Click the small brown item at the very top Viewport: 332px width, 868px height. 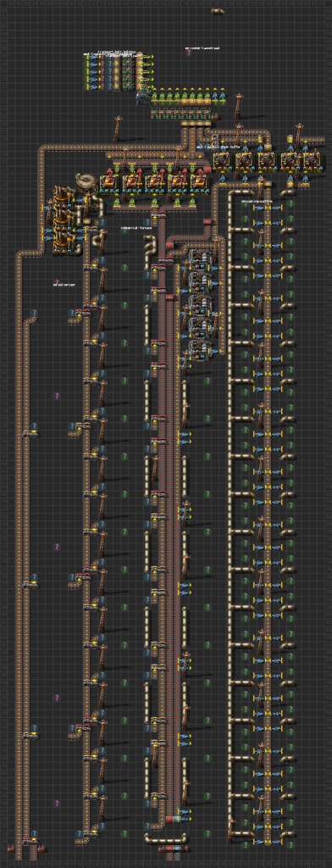[x=218, y=11]
